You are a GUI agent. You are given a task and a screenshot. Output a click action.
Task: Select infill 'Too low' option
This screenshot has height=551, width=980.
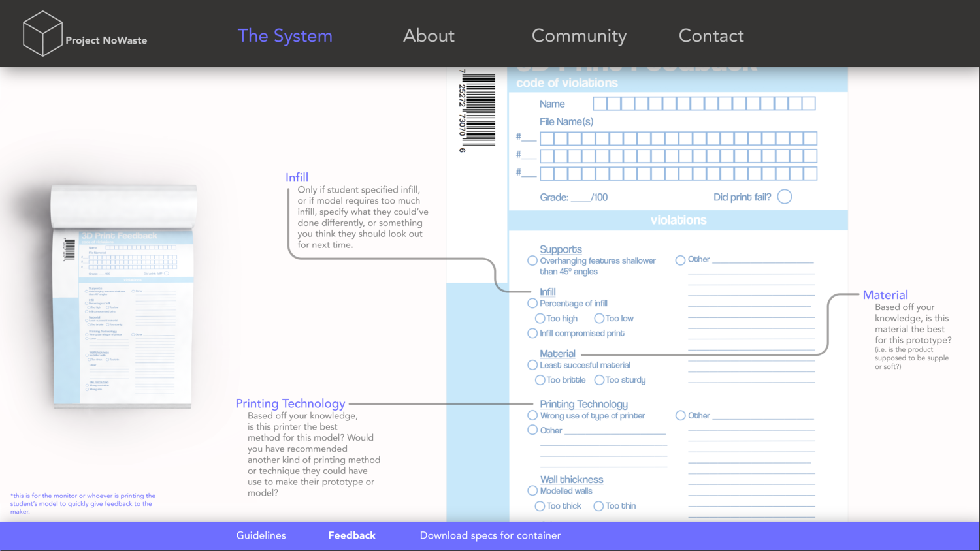tap(598, 319)
